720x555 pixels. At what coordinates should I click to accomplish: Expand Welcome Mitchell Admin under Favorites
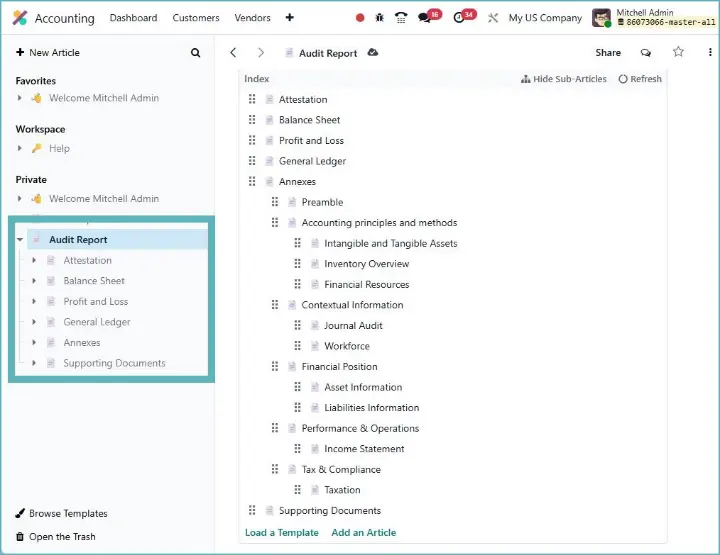pos(19,98)
